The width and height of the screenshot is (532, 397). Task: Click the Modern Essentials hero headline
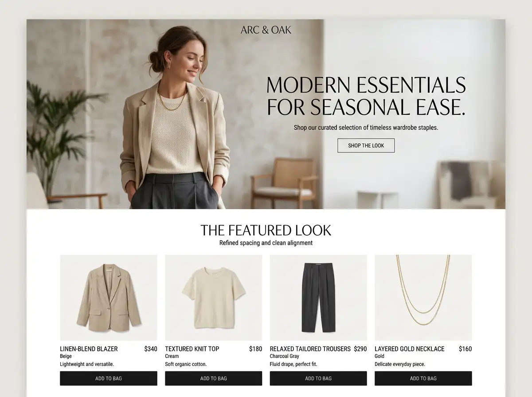pyautogui.click(x=366, y=96)
